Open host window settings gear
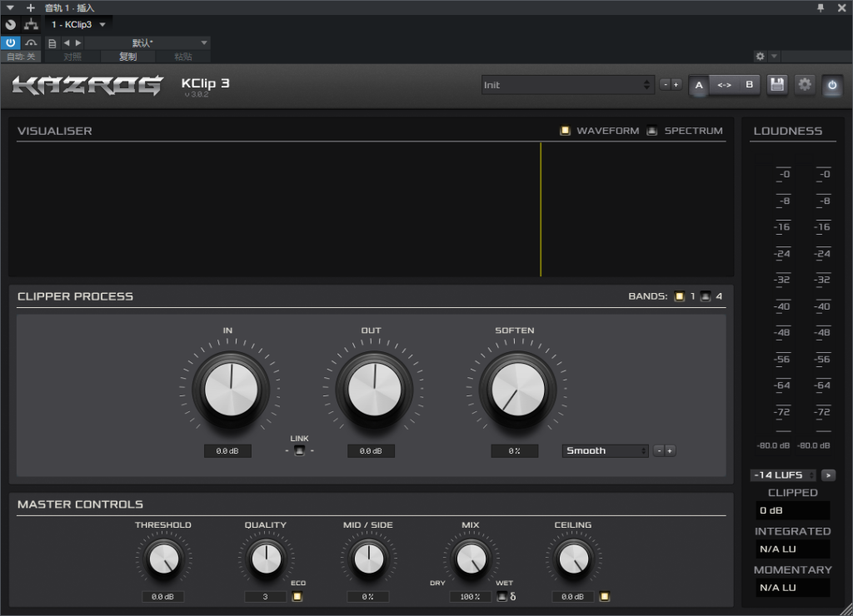 pos(760,56)
